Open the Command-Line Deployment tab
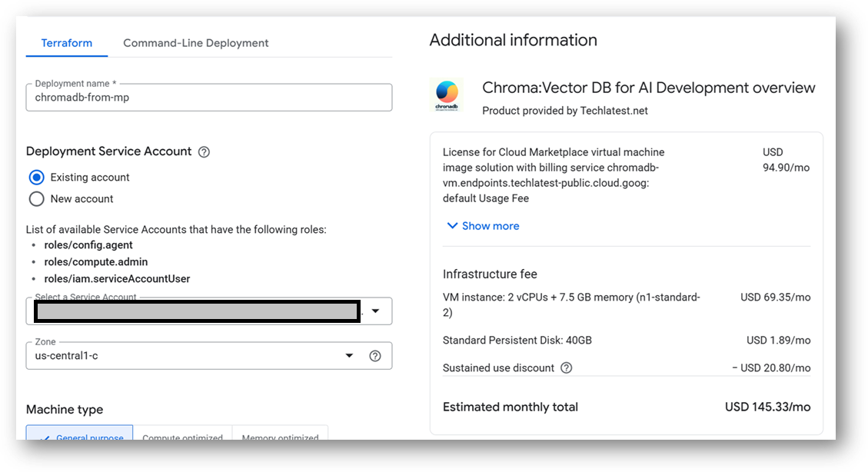Viewport: 868px width, 472px height. coord(196,43)
